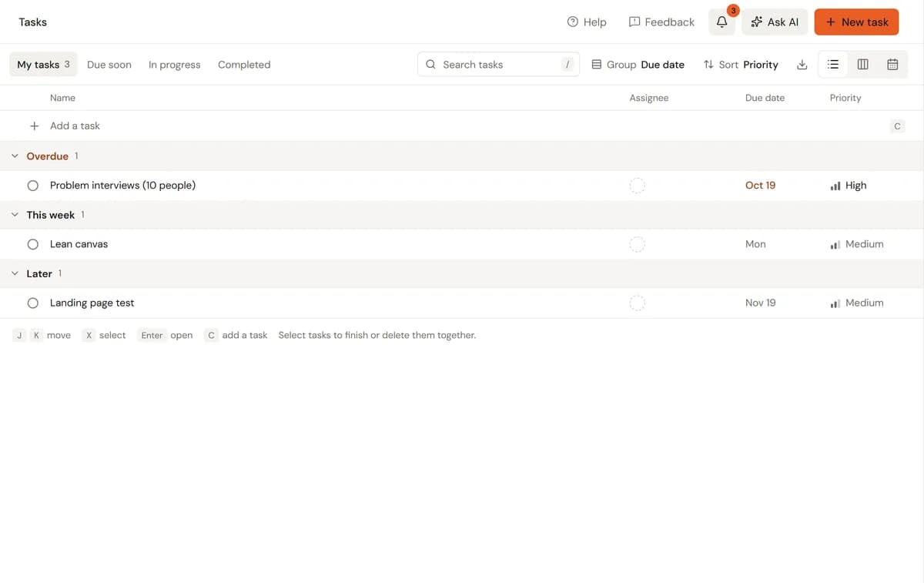Click the Oct 19 due date
The image size is (924, 583).
point(760,186)
